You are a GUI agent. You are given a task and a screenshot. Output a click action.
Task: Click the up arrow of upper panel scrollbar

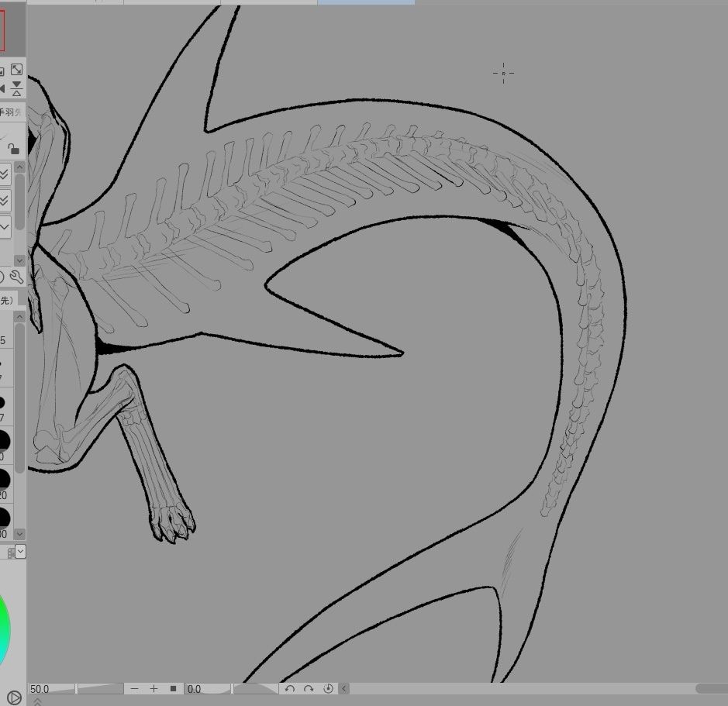tap(19, 167)
